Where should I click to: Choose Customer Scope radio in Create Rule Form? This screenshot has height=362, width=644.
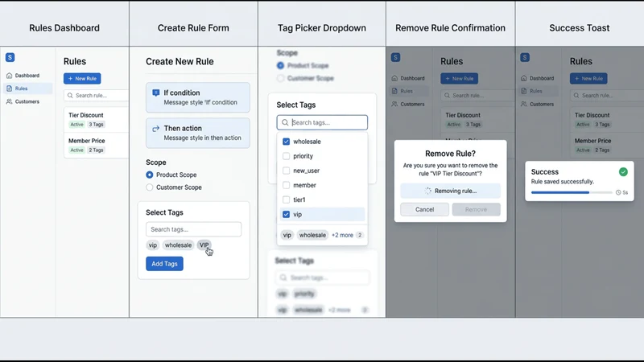point(150,187)
